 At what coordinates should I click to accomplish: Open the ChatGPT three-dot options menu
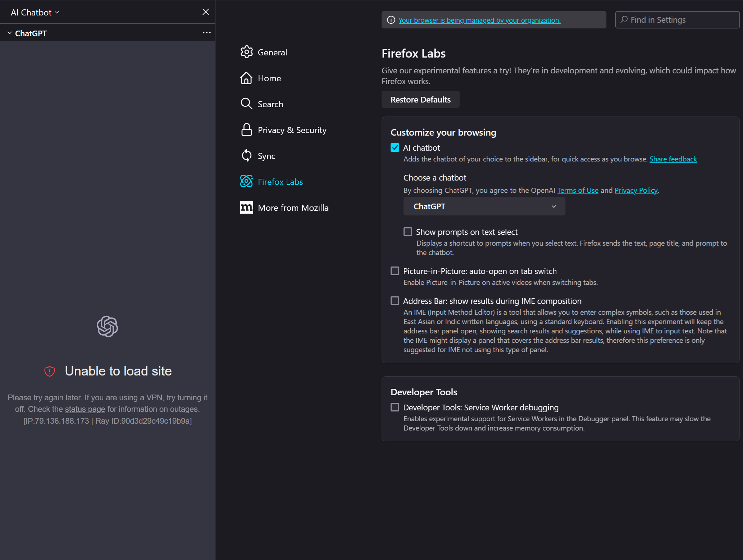(206, 33)
